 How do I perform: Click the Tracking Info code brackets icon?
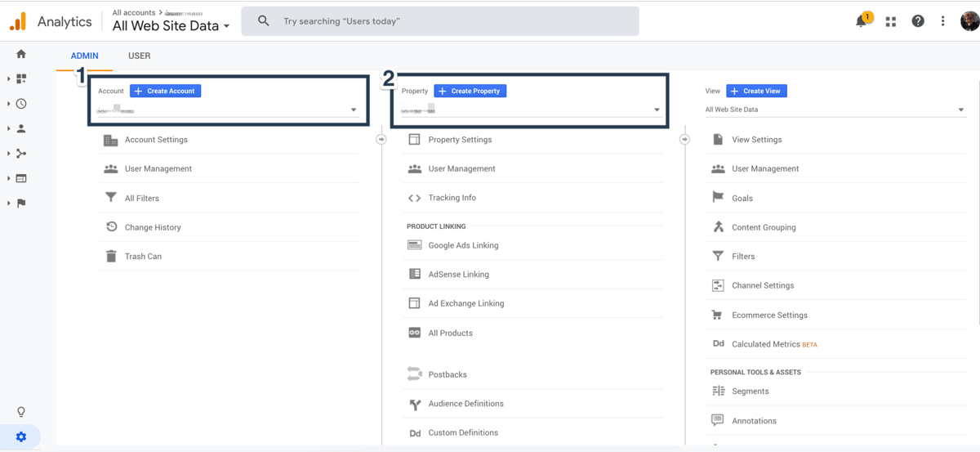click(414, 198)
